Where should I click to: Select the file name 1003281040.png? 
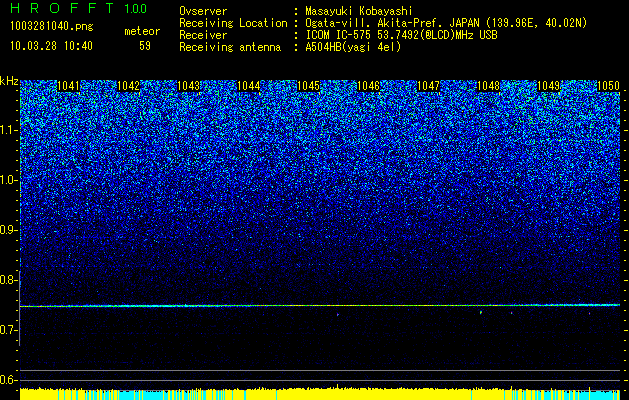[52, 27]
